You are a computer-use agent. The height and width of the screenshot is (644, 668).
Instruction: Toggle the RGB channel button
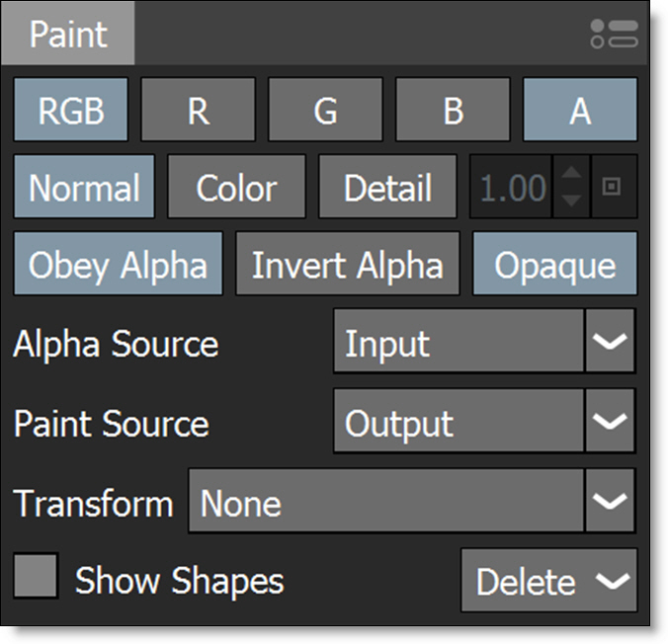(x=70, y=111)
